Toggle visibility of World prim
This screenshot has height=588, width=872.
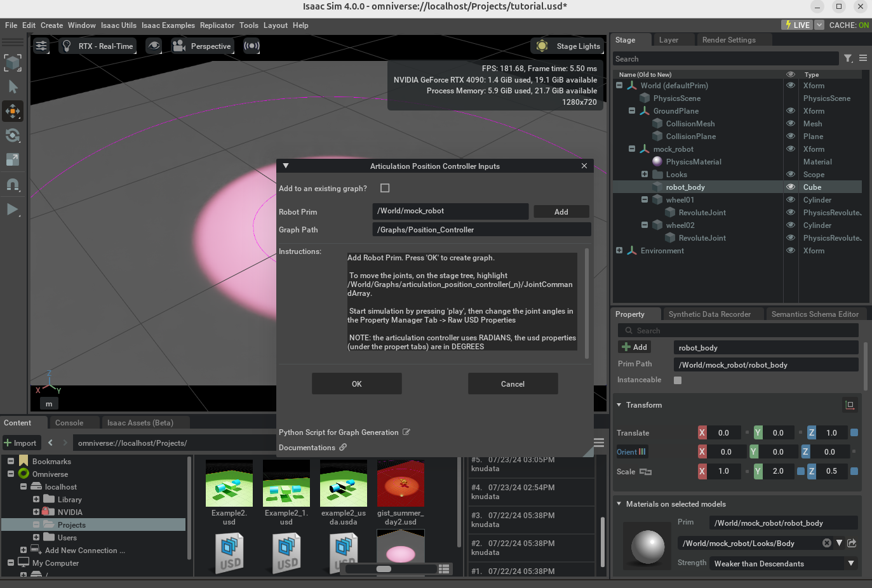click(791, 85)
